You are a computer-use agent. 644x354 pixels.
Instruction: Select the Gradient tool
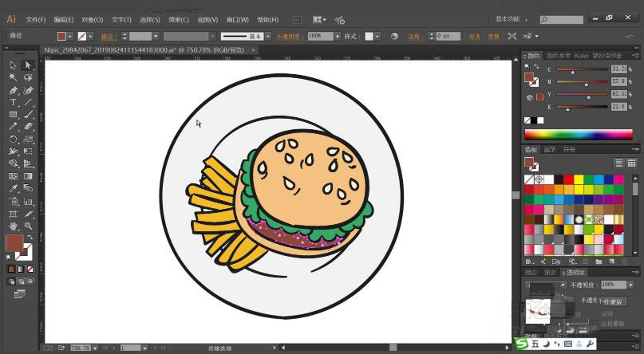(x=28, y=176)
